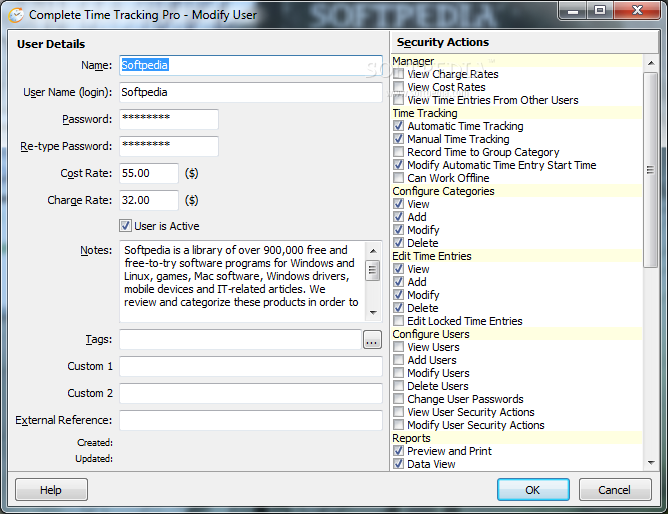Click the Manager group header
Image resolution: width=668 pixels, height=514 pixels.
click(x=517, y=61)
